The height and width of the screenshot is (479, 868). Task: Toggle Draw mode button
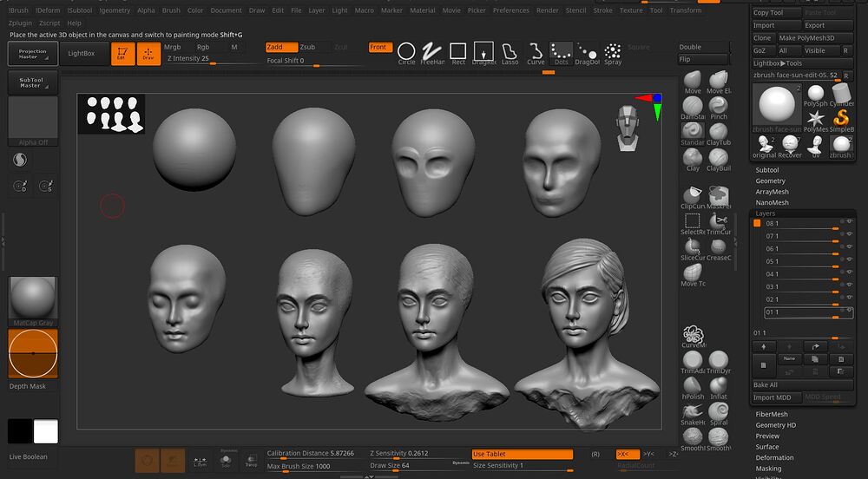pyautogui.click(x=148, y=54)
